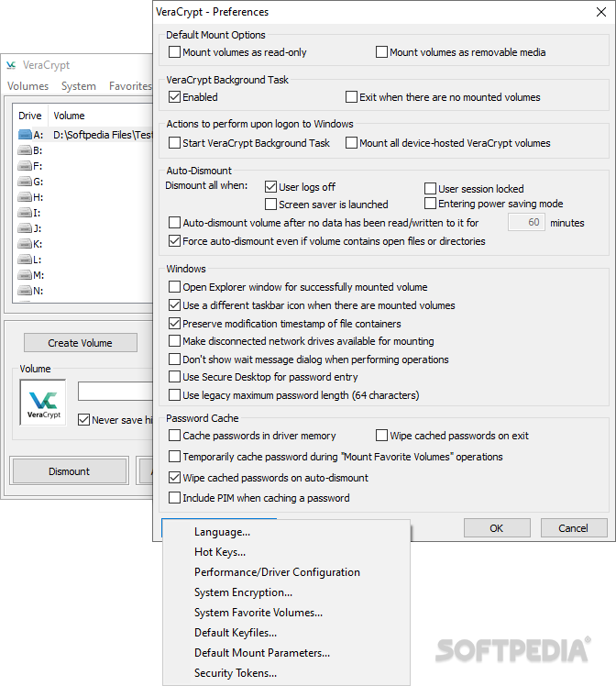This screenshot has height=686, width=616.
Task: Check Cache passwords in driver memory
Action: click(174, 436)
